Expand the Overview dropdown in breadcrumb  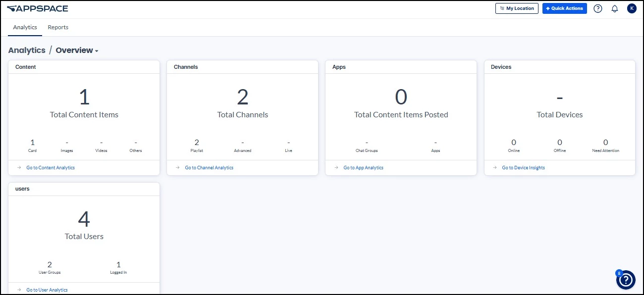pyautogui.click(x=77, y=50)
